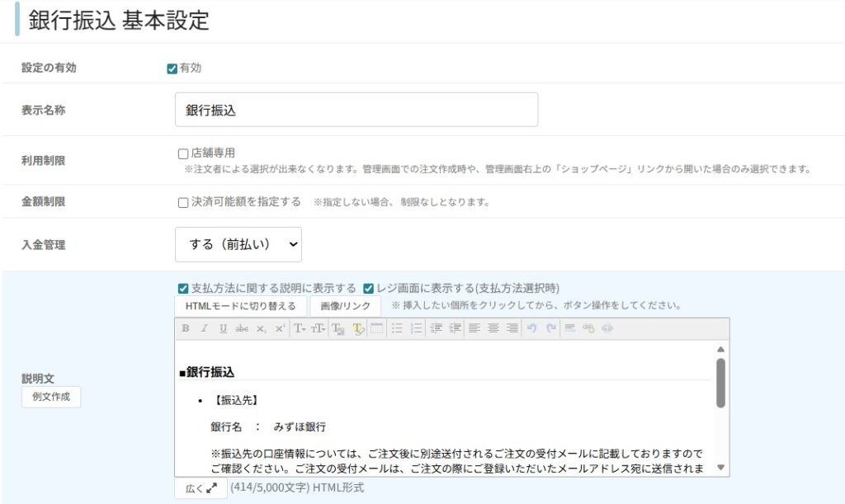Viewport: 845px width, 504px height.
Task: Click the strikethrough icon
Action: coord(242,328)
